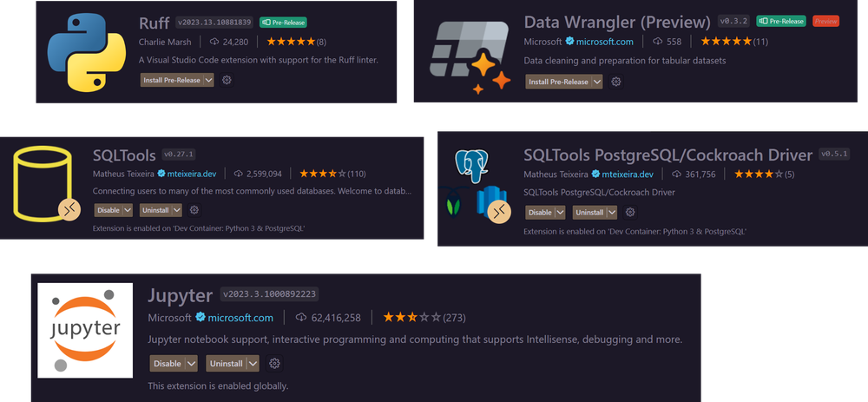Click the PostgreSQL driver version v0.5.1
This screenshot has width=868, height=402.
pyautogui.click(x=833, y=155)
